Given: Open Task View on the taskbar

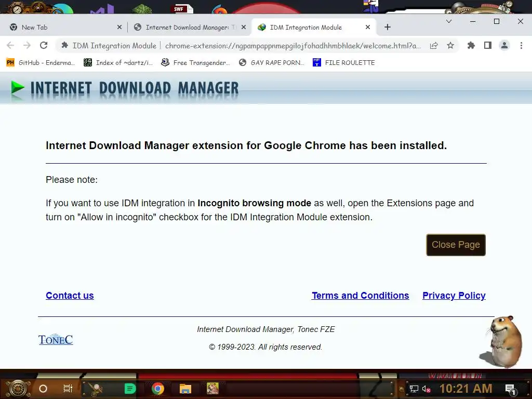Looking at the screenshot, I should tap(68, 389).
